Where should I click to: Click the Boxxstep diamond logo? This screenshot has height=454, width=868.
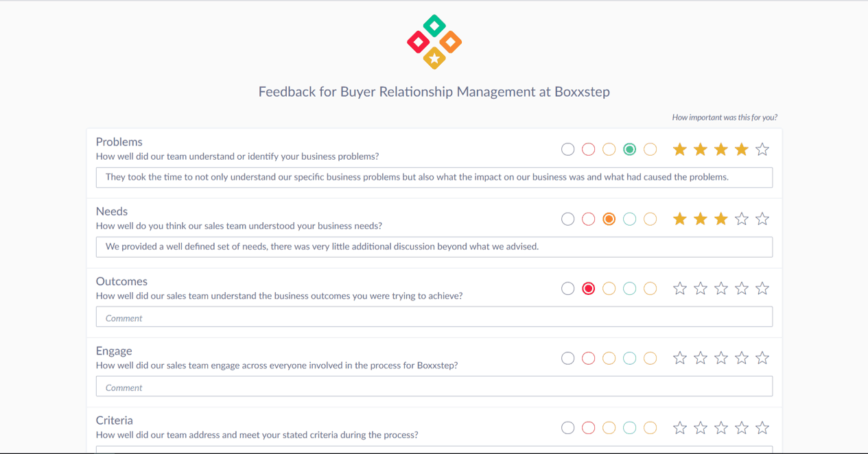(434, 42)
